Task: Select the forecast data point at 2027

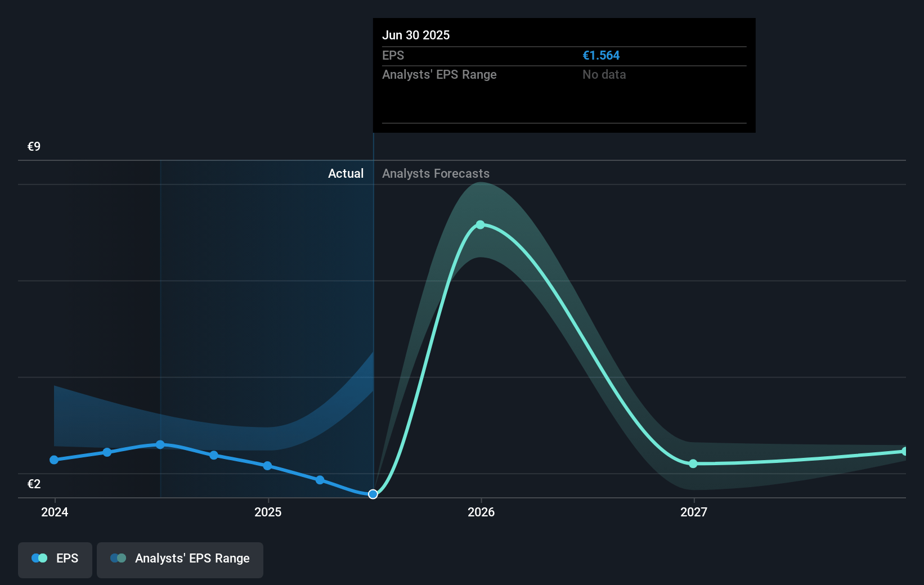Action: coord(693,463)
